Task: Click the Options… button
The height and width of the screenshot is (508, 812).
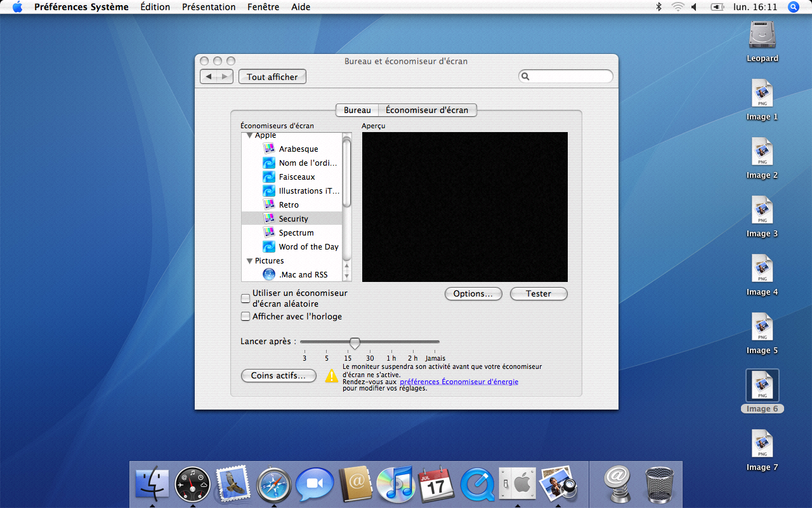Action: point(473,293)
